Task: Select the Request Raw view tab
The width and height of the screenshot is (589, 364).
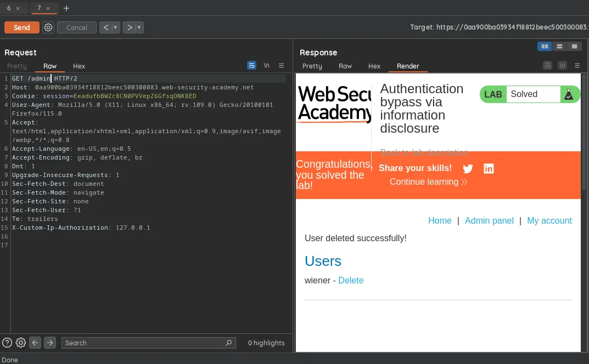Action: [49, 66]
